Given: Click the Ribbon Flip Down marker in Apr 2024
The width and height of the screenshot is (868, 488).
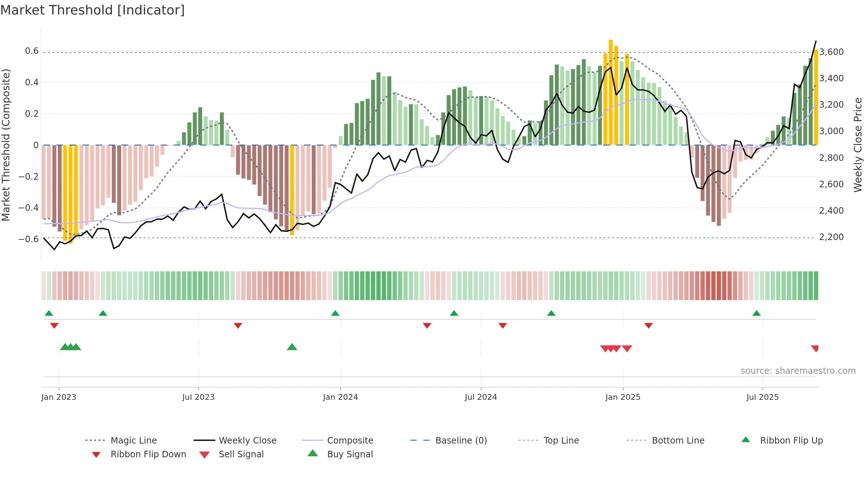Looking at the screenshot, I should point(427,326).
